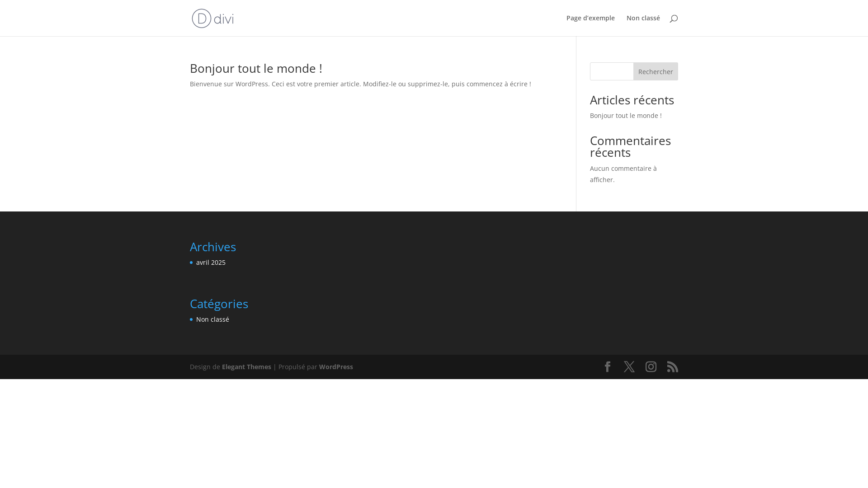Click the Archives footer heading
This screenshot has width=868, height=488.
[213, 247]
